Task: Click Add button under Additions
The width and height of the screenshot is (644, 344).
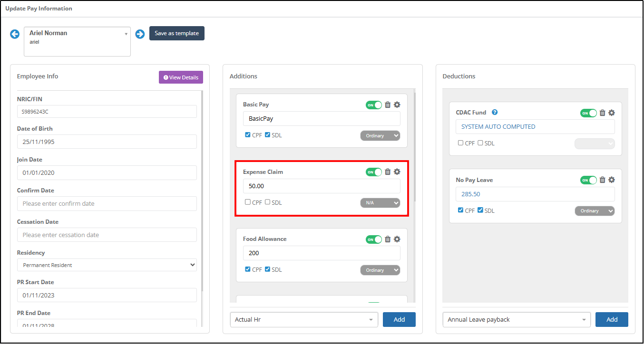Action: [x=399, y=320]
